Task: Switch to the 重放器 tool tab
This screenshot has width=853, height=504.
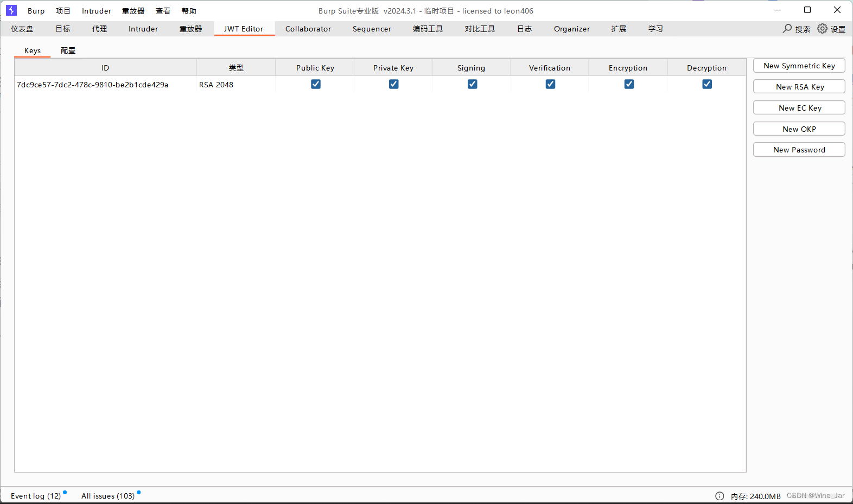Action: [191, 29]
